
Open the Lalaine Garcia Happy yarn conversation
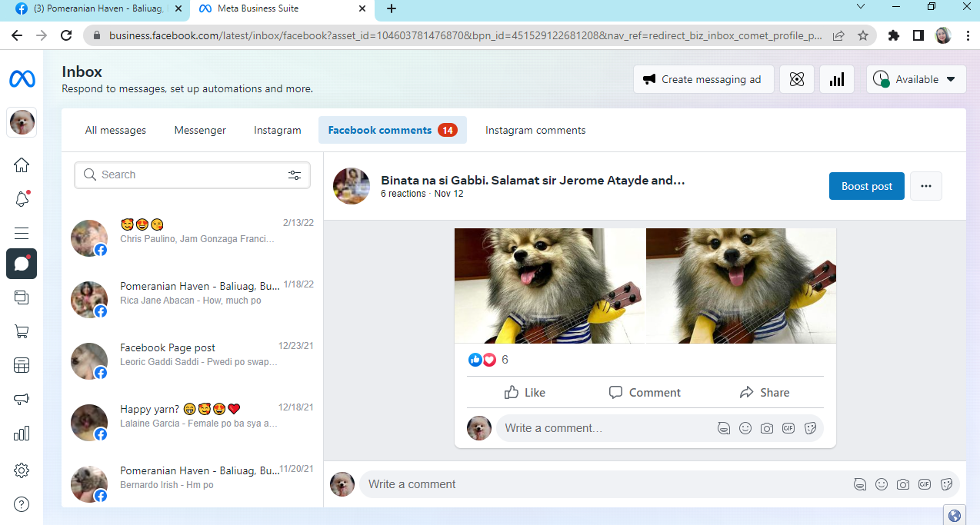(x=192, y=416)
